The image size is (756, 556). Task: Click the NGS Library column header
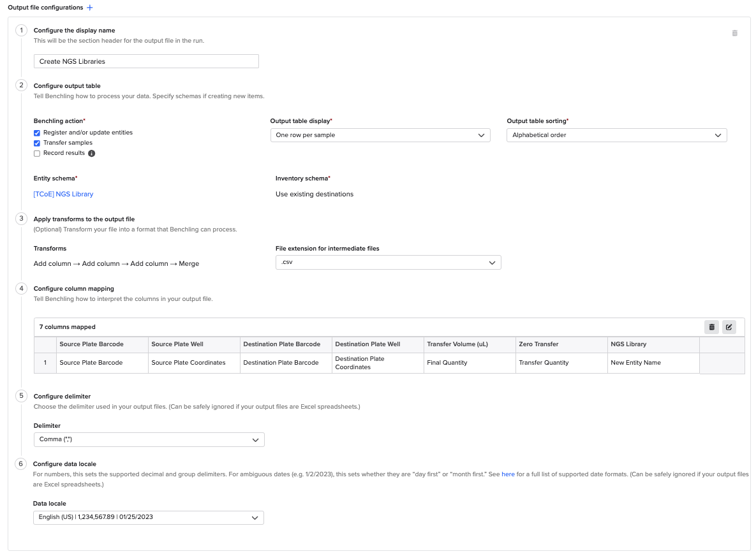coord(653,344)
